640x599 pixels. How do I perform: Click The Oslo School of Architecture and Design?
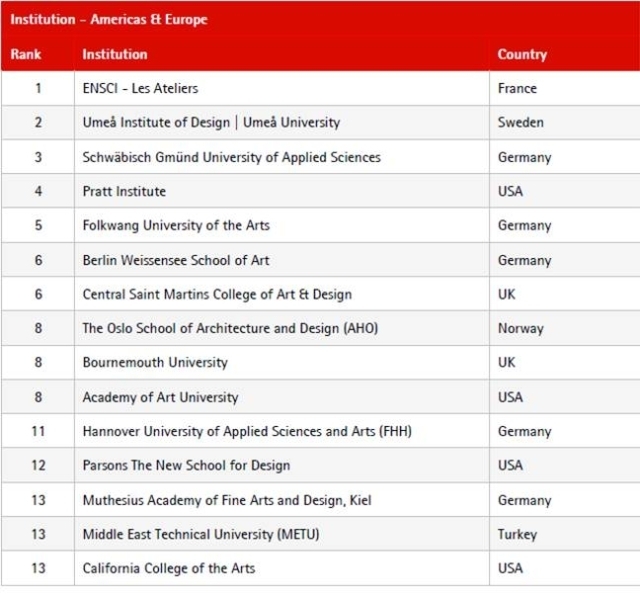[x=230, y=328]
